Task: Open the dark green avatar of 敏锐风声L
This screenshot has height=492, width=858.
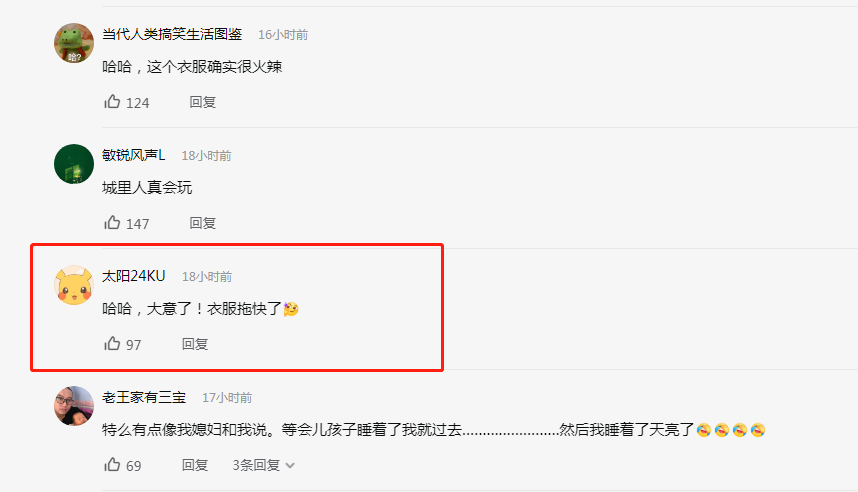Action: (x=74, y=164)
